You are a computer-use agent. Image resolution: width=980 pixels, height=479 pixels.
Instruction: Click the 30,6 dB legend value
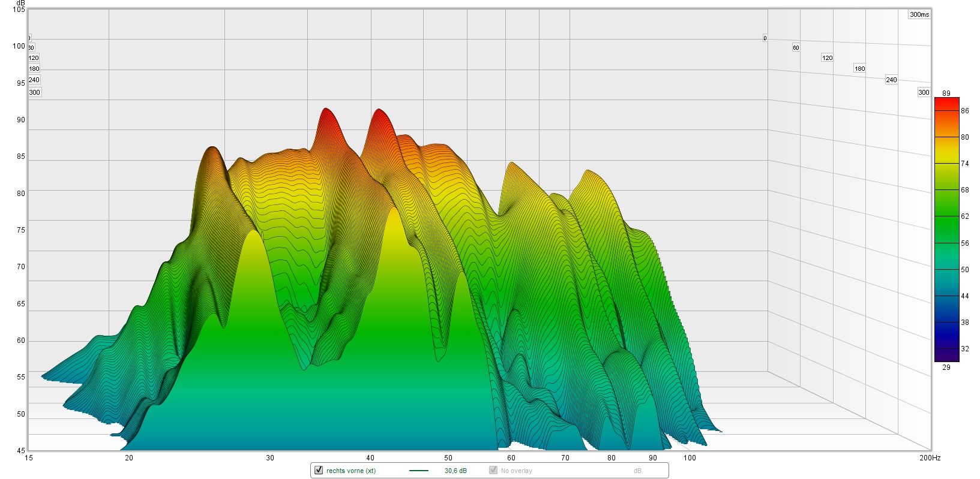tap(455, 471)
